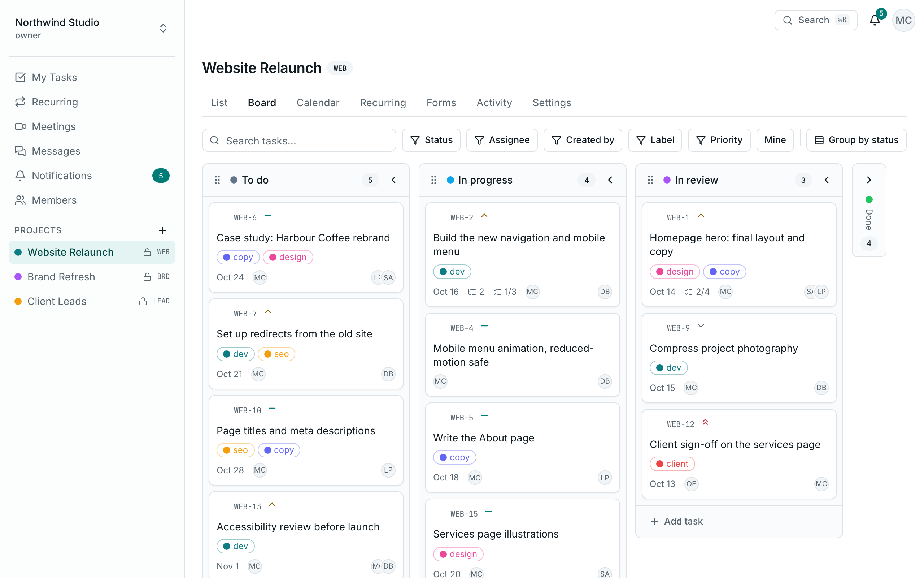The image size is (924, 578).
Task: Open My Tasks in sidebar
Action: pos(92,77)
